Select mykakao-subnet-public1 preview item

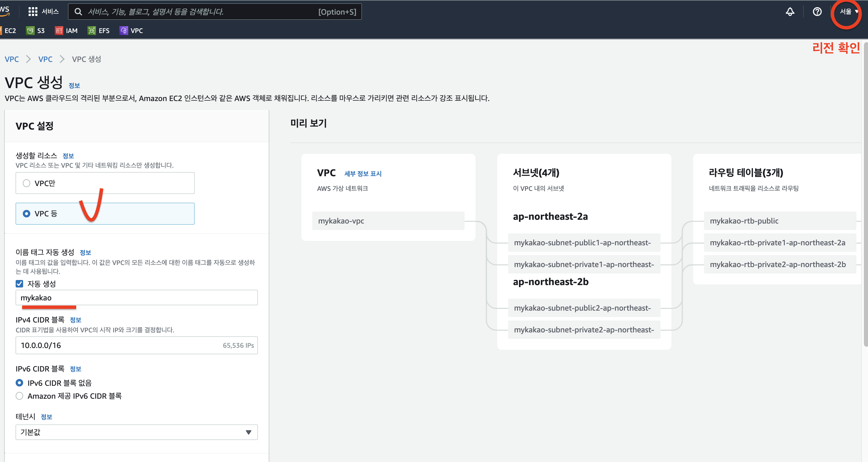584,243
